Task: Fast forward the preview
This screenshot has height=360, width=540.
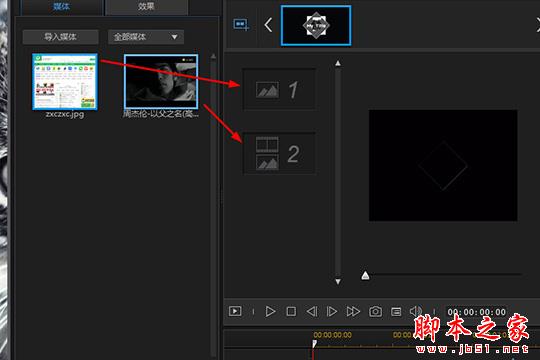Action: click(353, 311)
